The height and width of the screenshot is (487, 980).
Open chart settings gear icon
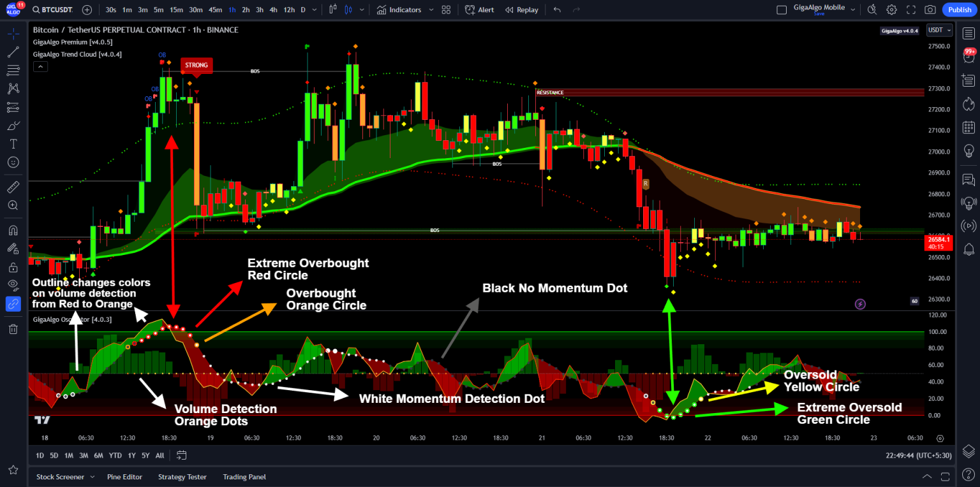[x=891, y=10]
